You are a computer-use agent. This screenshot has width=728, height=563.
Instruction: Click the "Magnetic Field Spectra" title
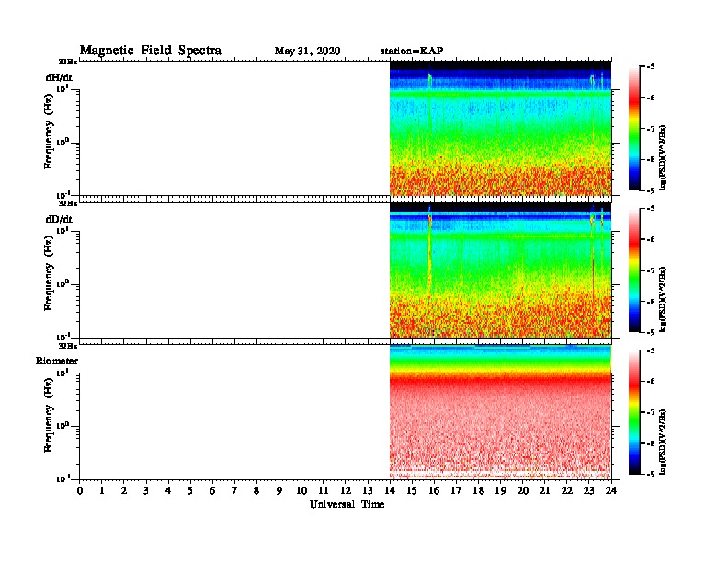pos(151,51)
